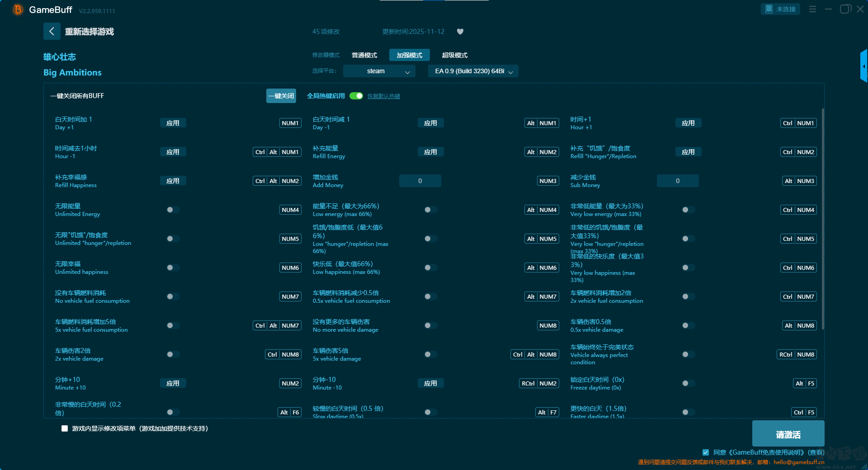Apply the Day +1 cheat

pyautogui.click(x=173, y=123)
